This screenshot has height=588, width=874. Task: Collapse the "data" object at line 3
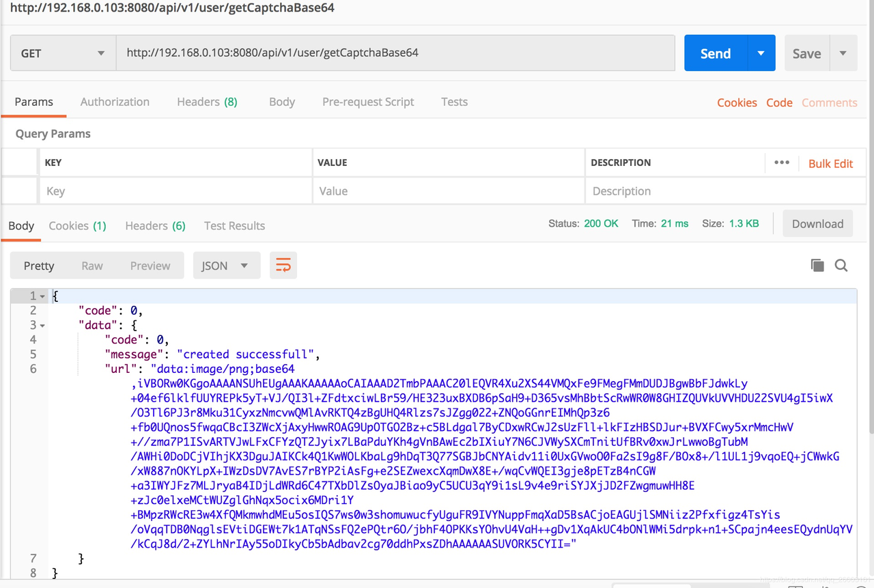click(x=42, y=326)
